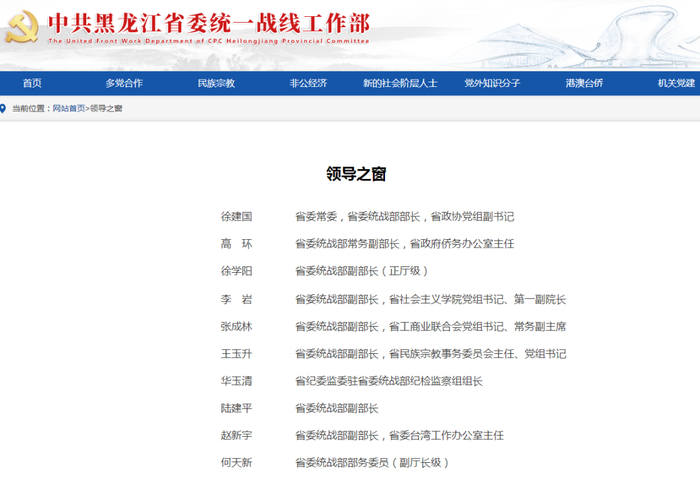Open 新的社会阶层人士 menu item
Screen dimensions: 700x479
point(400,83)
